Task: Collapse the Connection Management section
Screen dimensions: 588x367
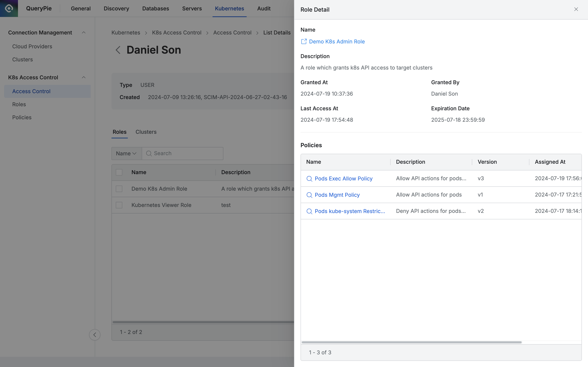Action: coord(84,33)
